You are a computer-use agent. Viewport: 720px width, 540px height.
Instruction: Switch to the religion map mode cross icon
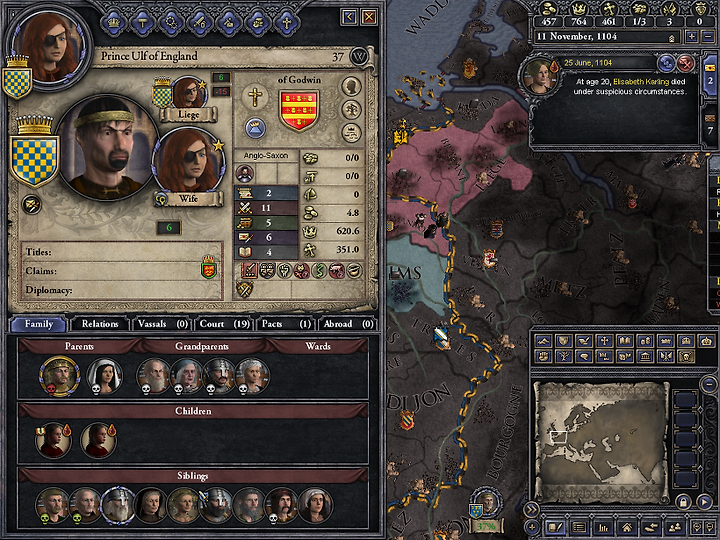[x=604, y=341]
